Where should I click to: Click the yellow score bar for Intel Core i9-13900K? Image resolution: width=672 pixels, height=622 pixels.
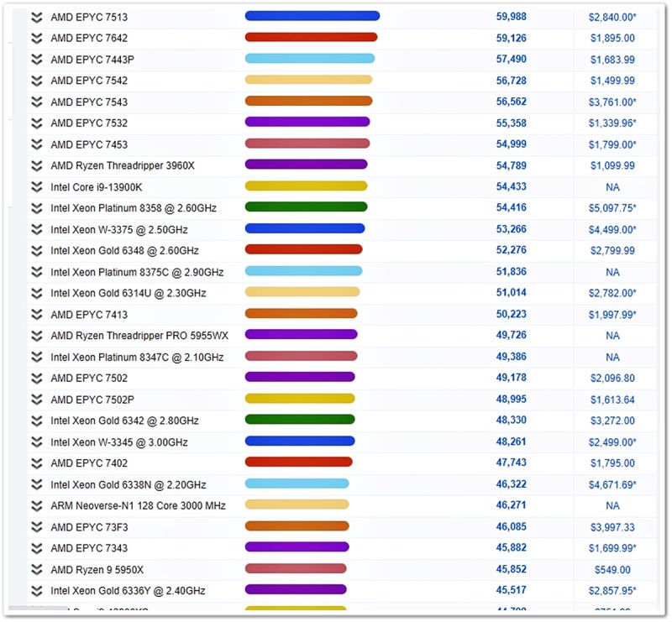[306, 186]
